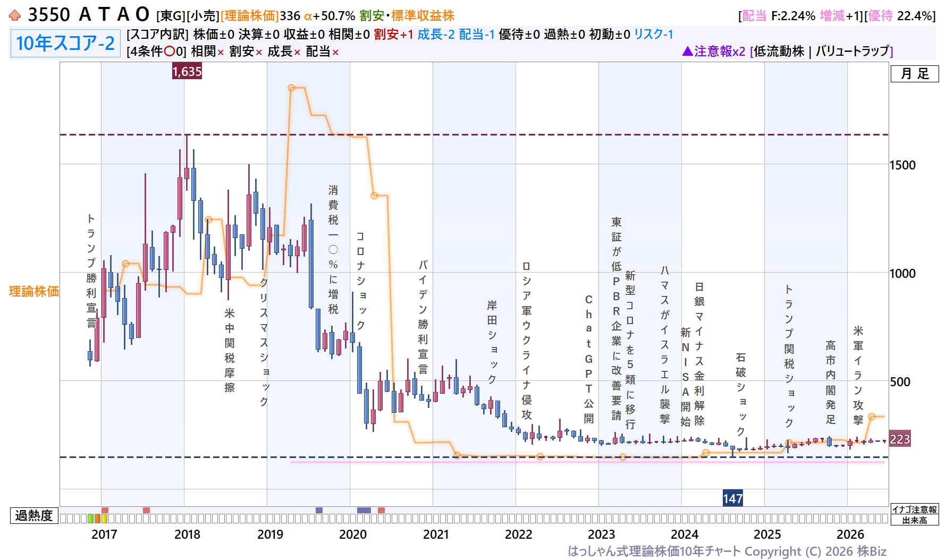The height and width of the screenshot is (560, 946).
Task: Open the イナゴ注意報 出来高 button
Action: pos(915,515)
